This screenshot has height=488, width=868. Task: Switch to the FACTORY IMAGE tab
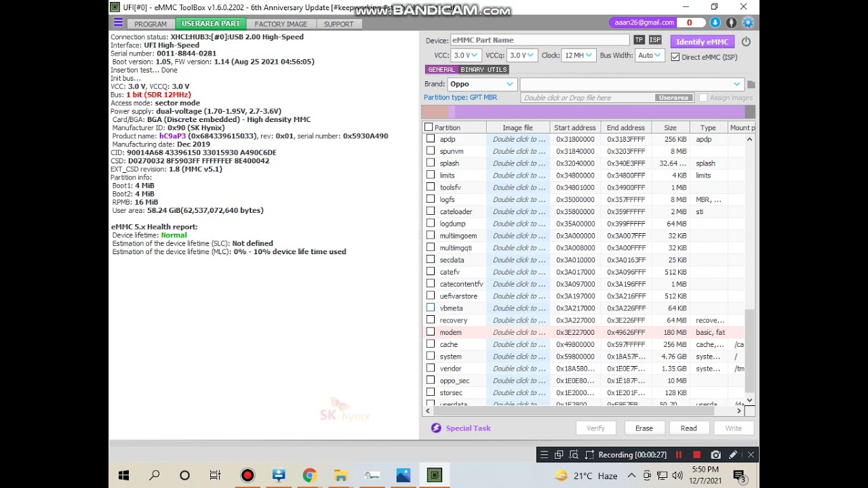click(x=281, y=24)
